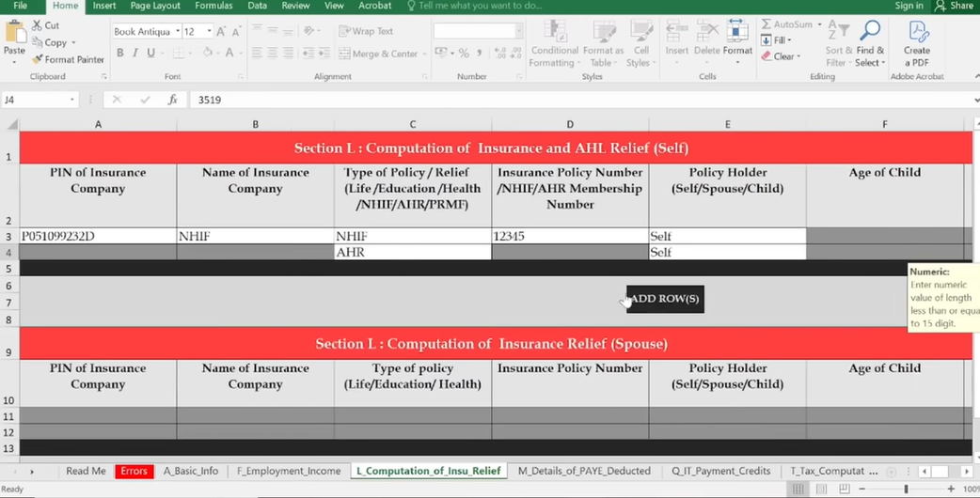The width and height of the screenshot is (980, 498).
Task: Adjust the zoom slider in status bar
Action: point(906,490)
